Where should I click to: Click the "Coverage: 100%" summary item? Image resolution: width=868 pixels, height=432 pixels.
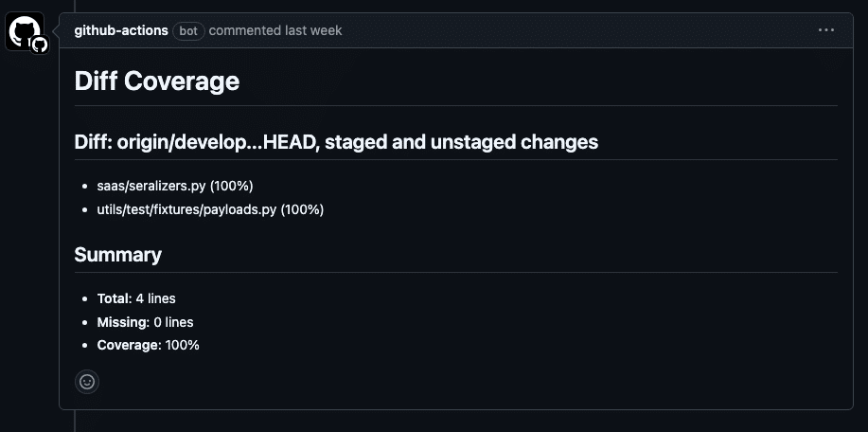click(x=149, y=345)
